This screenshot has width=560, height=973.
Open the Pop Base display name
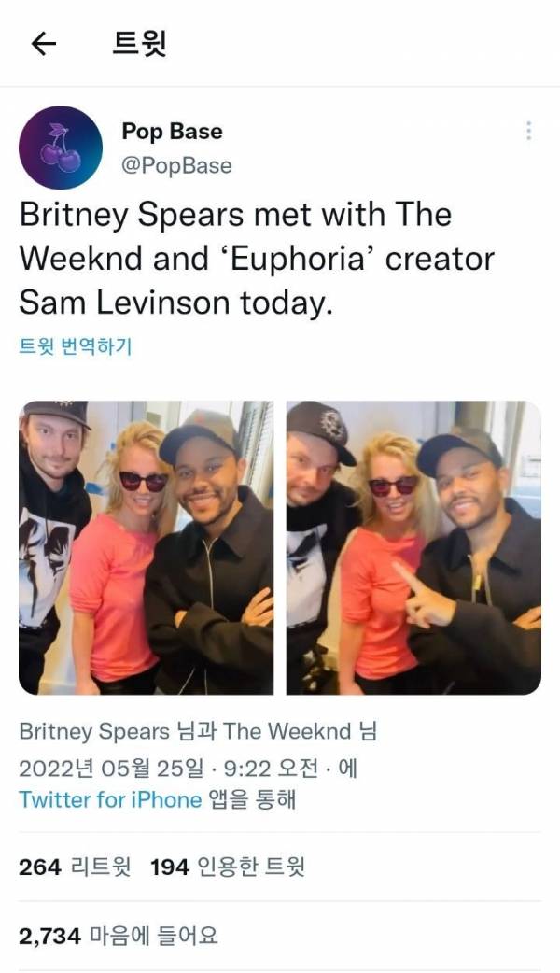point(172,132)
